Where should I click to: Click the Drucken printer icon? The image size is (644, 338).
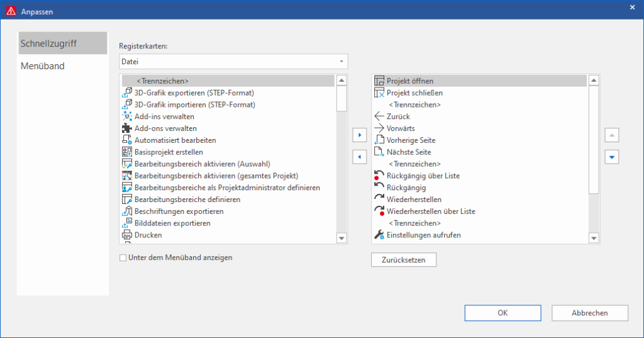126,235
